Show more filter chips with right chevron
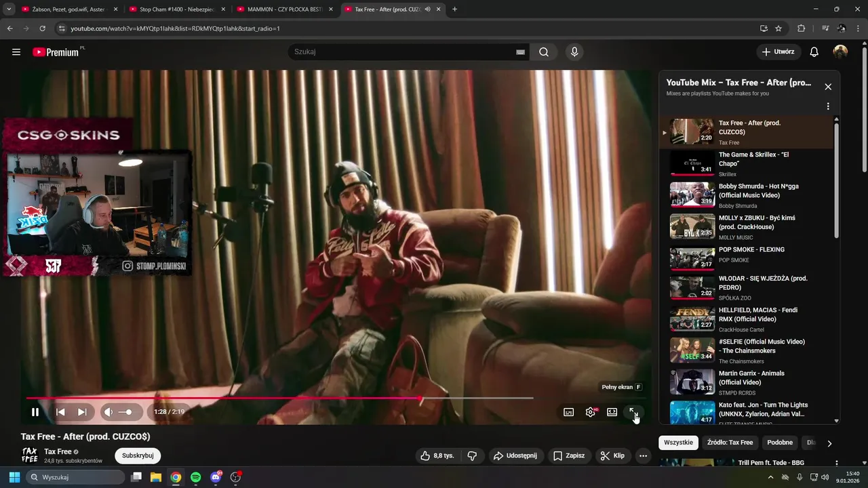This screenshot has height=488, width=868. point(829,443)
